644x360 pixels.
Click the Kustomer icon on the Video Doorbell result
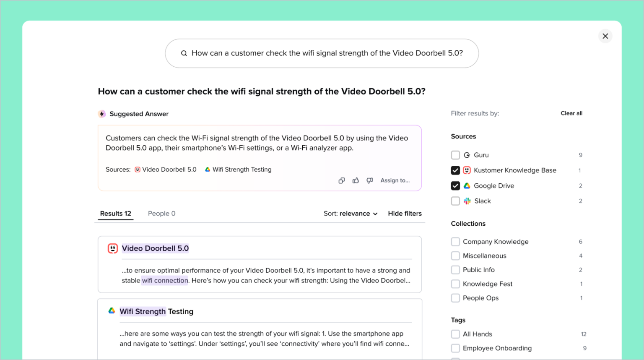coord(112,248)
